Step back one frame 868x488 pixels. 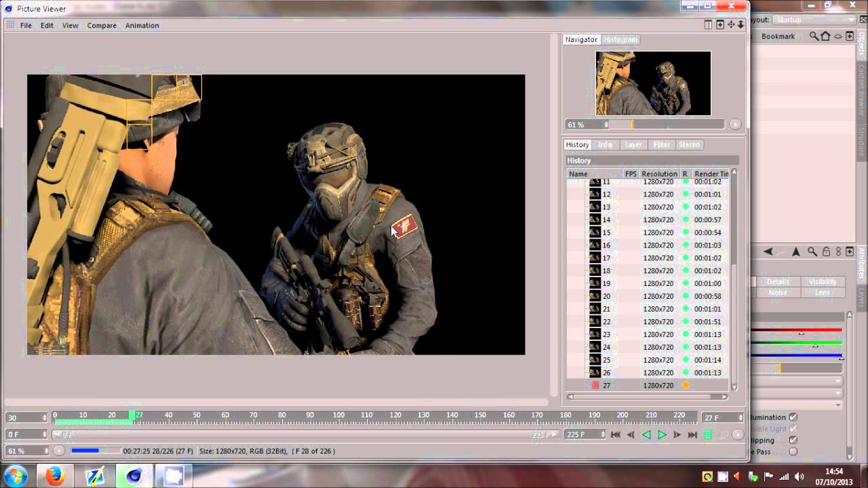pyautogui.click(x=631, y=434)
